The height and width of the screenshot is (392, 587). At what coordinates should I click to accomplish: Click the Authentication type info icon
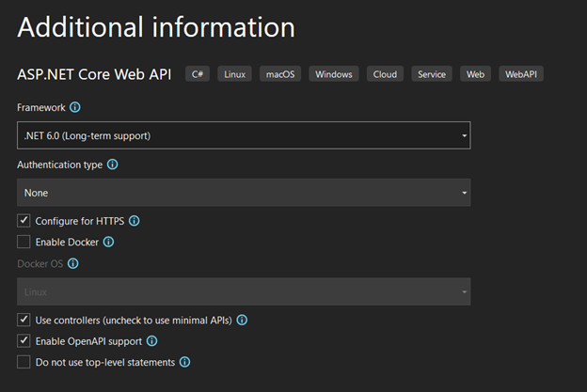tap(112, 165)
